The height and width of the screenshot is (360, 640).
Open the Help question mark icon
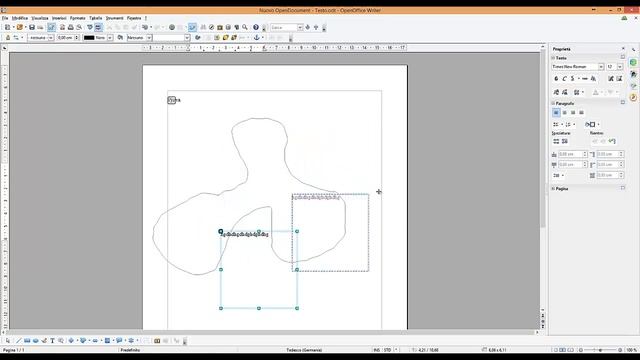click(x=256, y=27)
